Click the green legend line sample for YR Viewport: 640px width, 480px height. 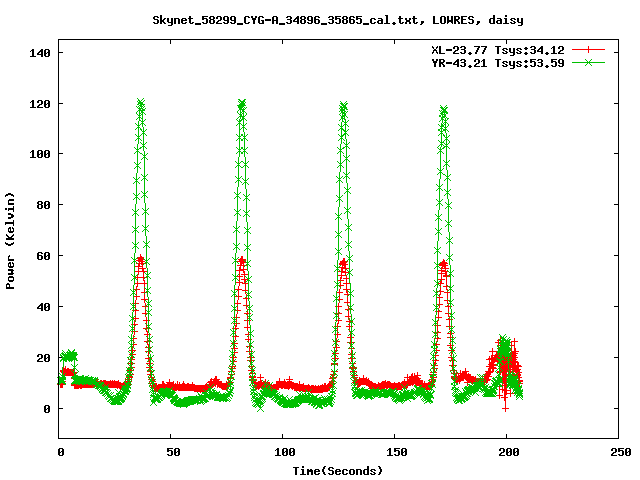pyautogui.click(x=588, y=62)
